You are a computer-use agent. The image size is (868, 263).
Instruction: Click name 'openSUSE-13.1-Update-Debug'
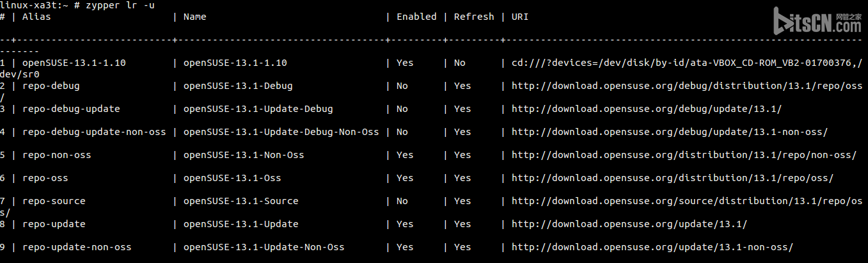click(258, 109)
